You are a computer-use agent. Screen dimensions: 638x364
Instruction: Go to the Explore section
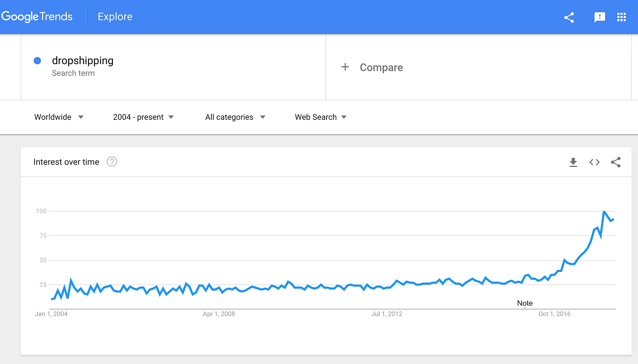[x=115, y=17]
